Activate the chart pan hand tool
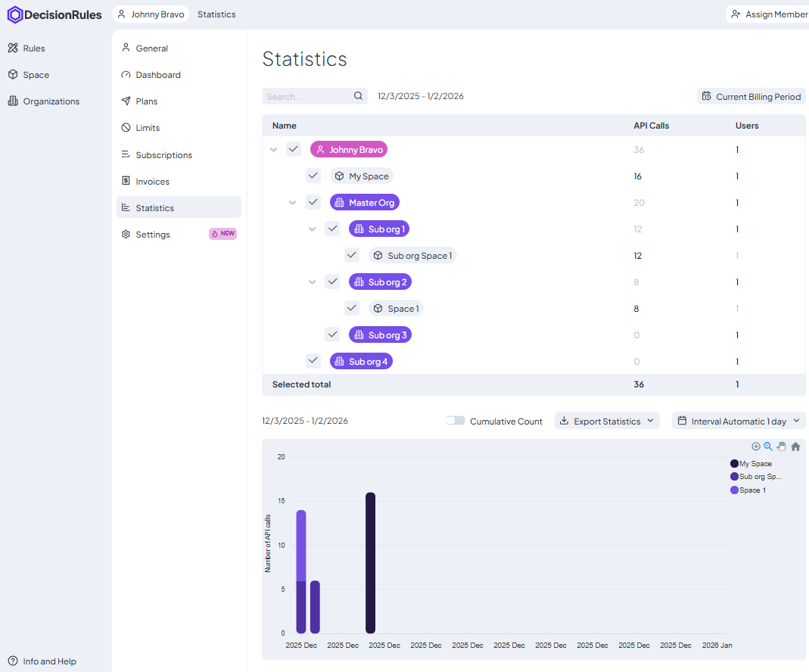The height and width of the screenshot is (672, 809). 782,446
